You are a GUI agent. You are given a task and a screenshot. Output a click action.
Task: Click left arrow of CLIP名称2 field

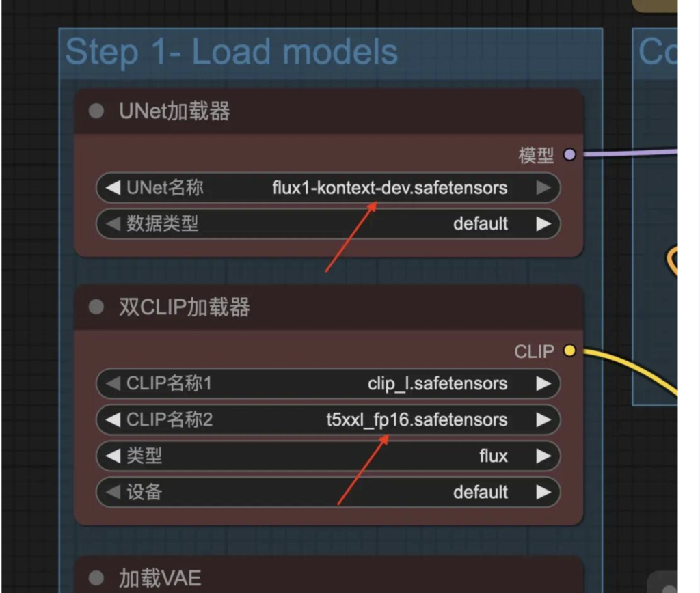[113, 419]
